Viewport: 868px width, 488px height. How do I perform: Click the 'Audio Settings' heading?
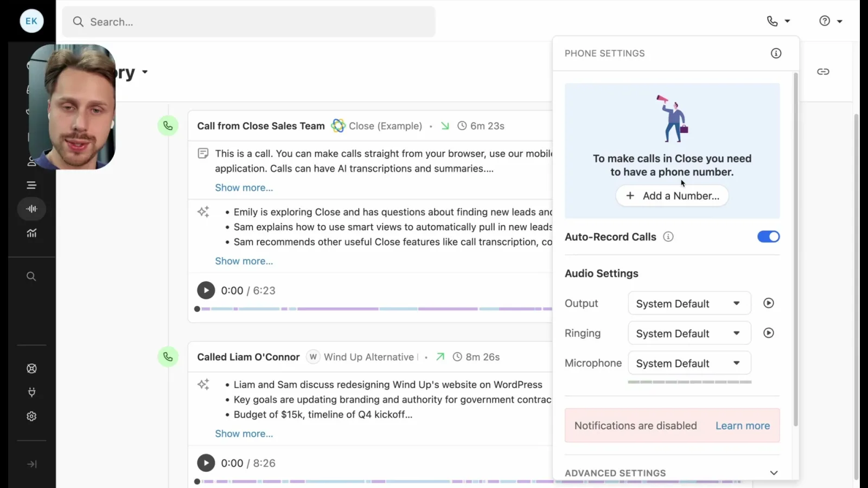(602, 273)
